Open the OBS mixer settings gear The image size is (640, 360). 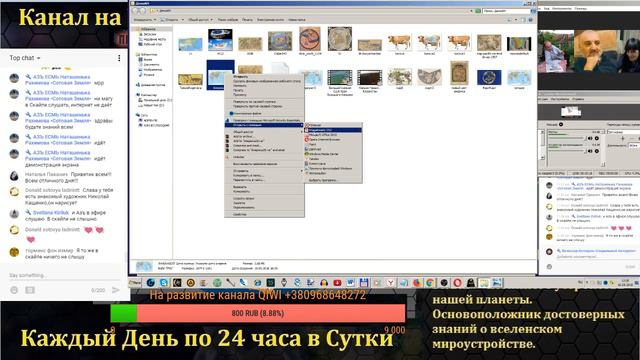[x=561, y=124]
